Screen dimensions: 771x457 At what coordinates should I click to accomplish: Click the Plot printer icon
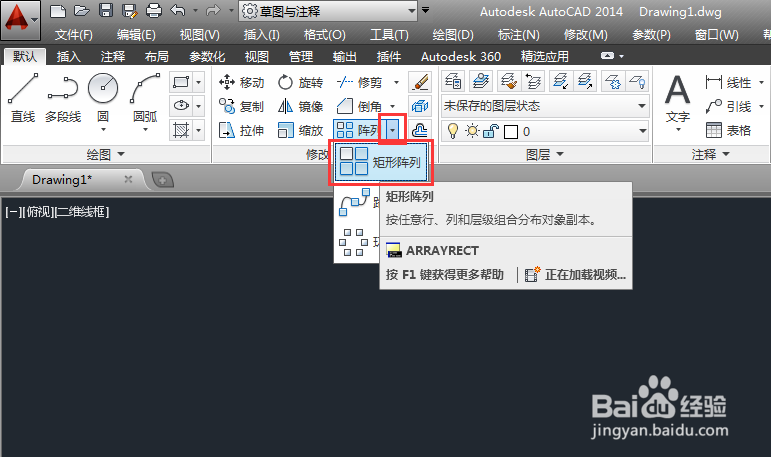(x=154, y=11)
